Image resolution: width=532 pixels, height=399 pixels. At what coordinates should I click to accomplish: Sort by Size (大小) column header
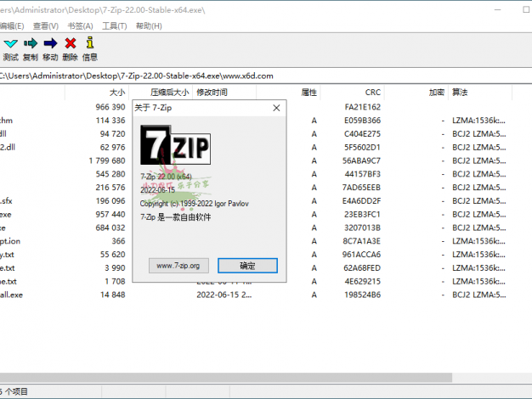tap(97, 93)
